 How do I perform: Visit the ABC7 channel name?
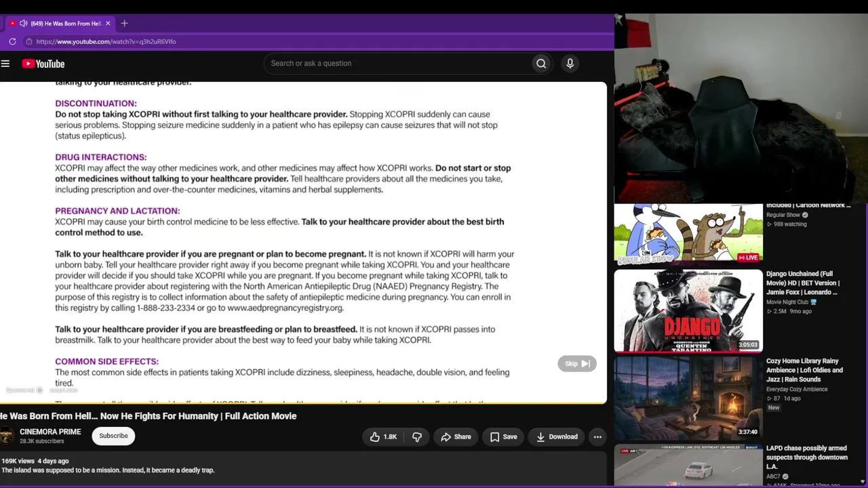773,476
